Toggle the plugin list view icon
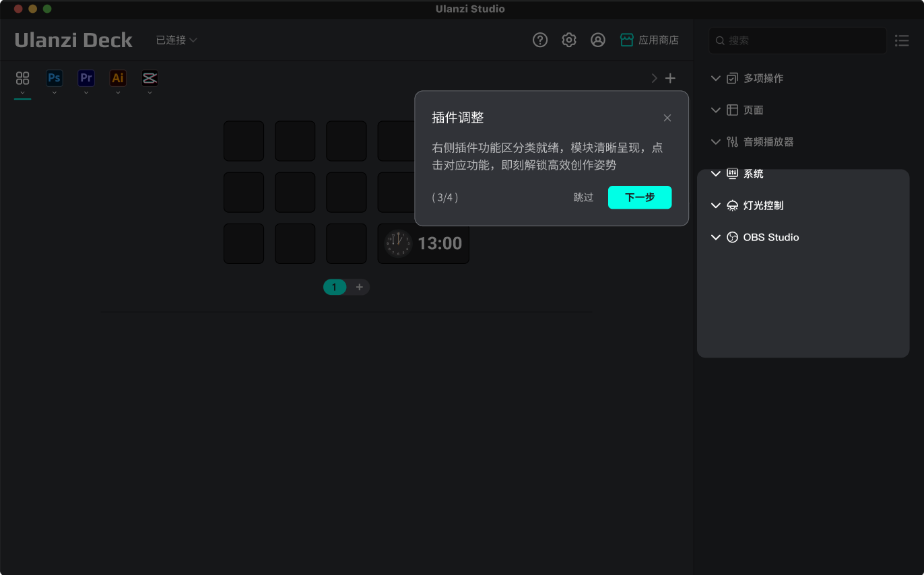Image resolution: width=924 pixels, height=575 pixels. 902,40
